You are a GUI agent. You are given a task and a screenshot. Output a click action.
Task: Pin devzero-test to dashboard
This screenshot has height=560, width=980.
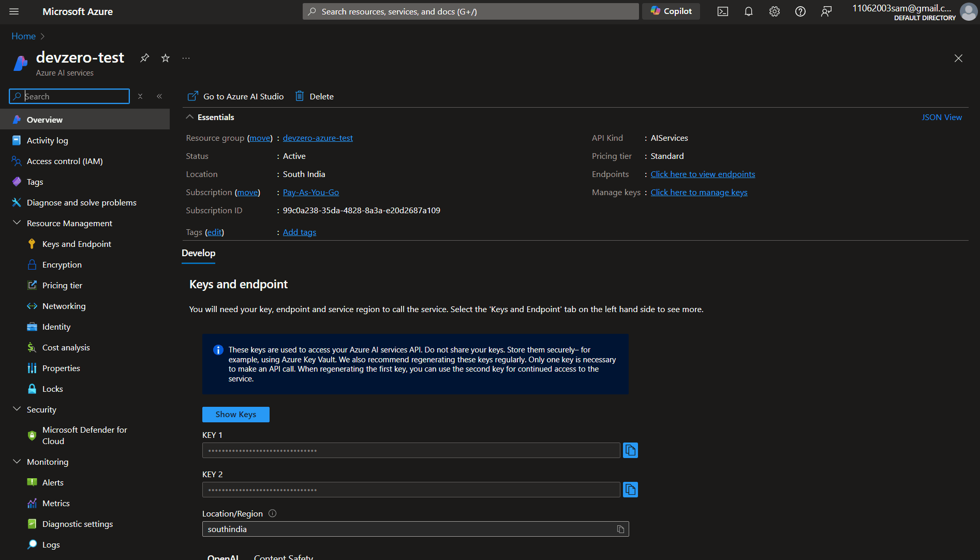144,57
